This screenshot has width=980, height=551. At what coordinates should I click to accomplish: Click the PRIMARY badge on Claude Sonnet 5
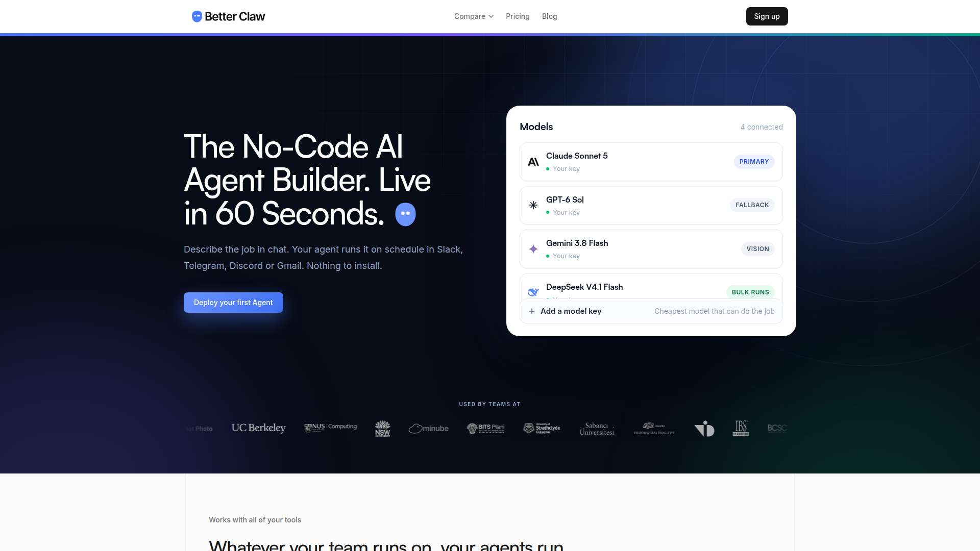click(754, 162)
